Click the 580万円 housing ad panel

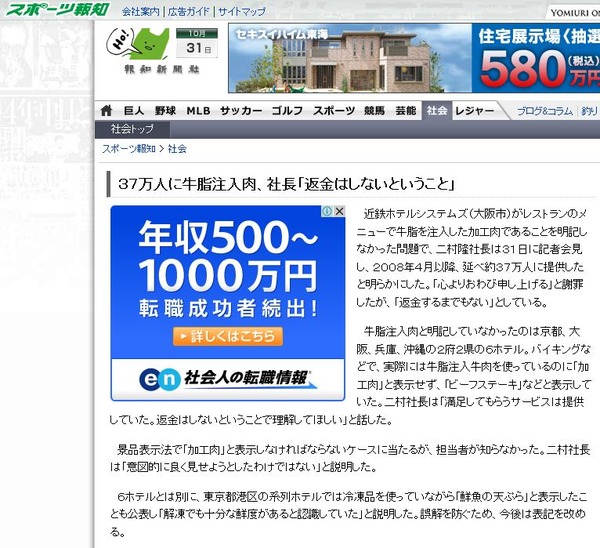coord(536,58)
